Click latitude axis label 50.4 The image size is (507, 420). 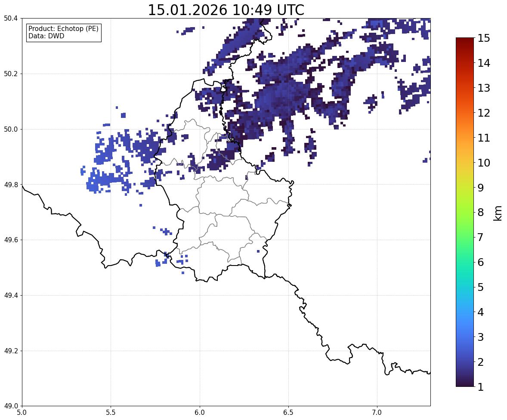coord(11,19)
